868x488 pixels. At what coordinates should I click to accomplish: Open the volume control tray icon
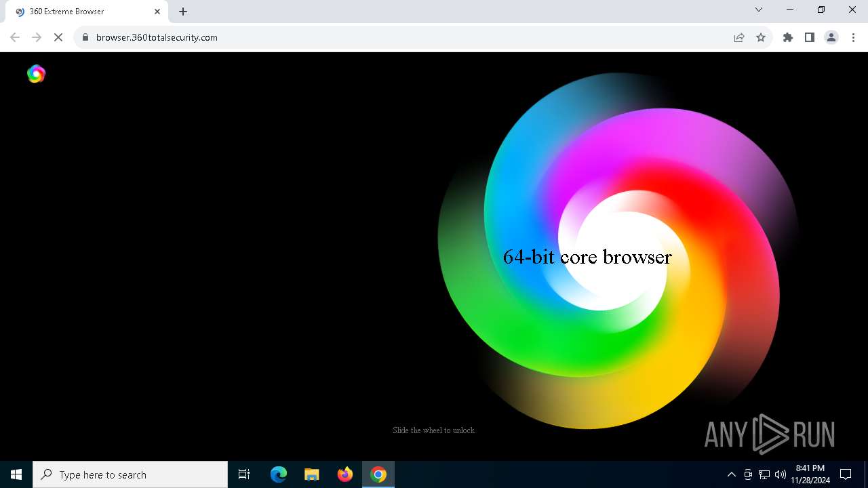pos(780,474)
